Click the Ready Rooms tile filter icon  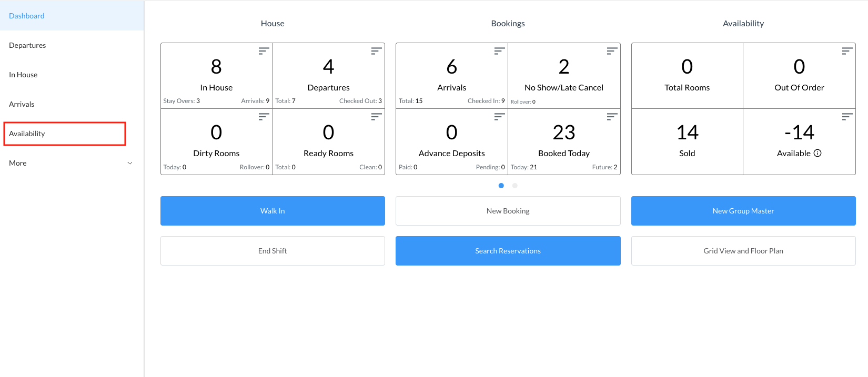(376, 117)
